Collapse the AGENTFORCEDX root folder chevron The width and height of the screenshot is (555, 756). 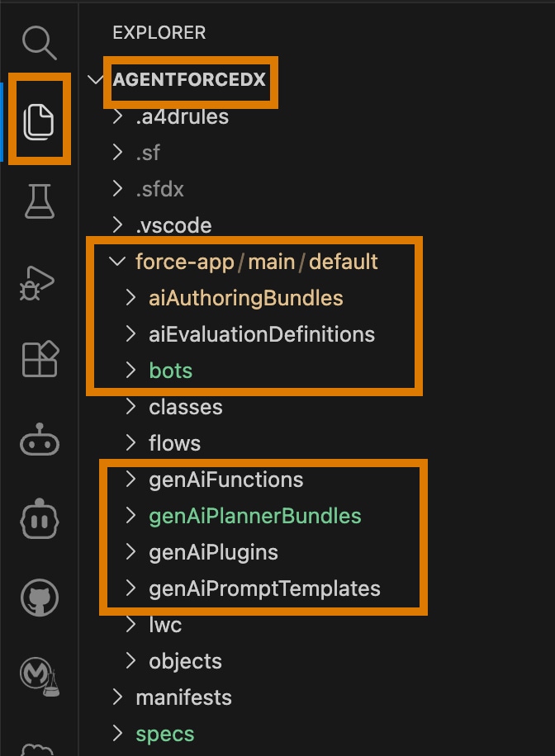click(x=95, y=79)
